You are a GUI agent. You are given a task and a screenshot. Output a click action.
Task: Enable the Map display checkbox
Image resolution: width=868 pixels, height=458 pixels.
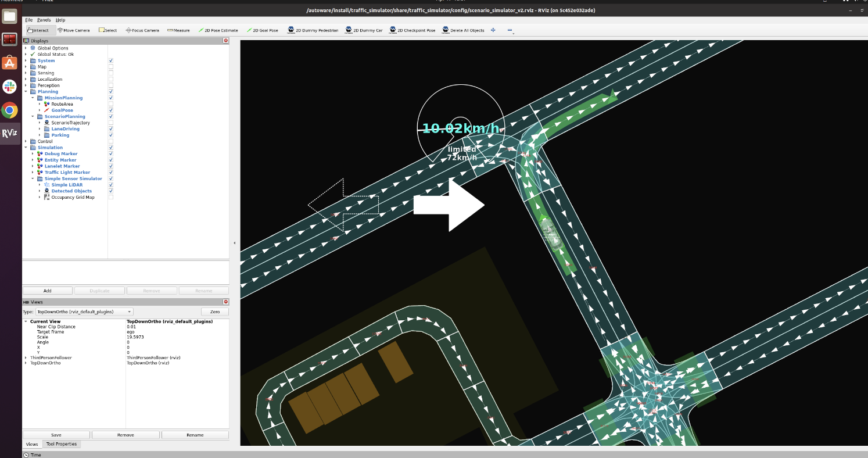click(110, 67)
